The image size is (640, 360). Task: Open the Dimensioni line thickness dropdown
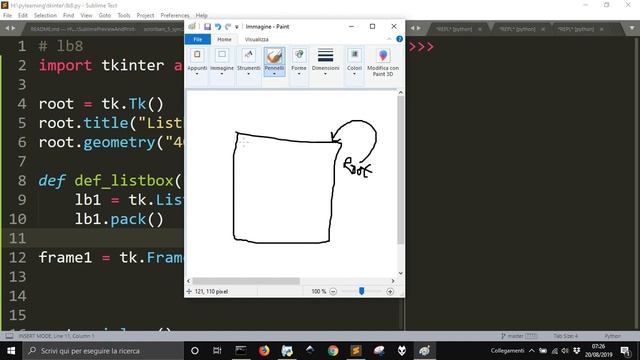tap(325, 62)
